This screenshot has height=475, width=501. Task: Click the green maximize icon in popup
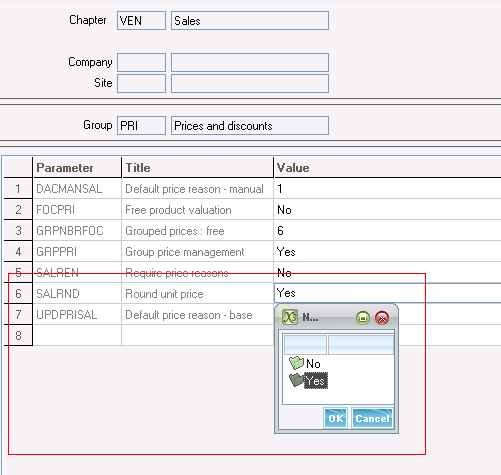click(363, 318)
